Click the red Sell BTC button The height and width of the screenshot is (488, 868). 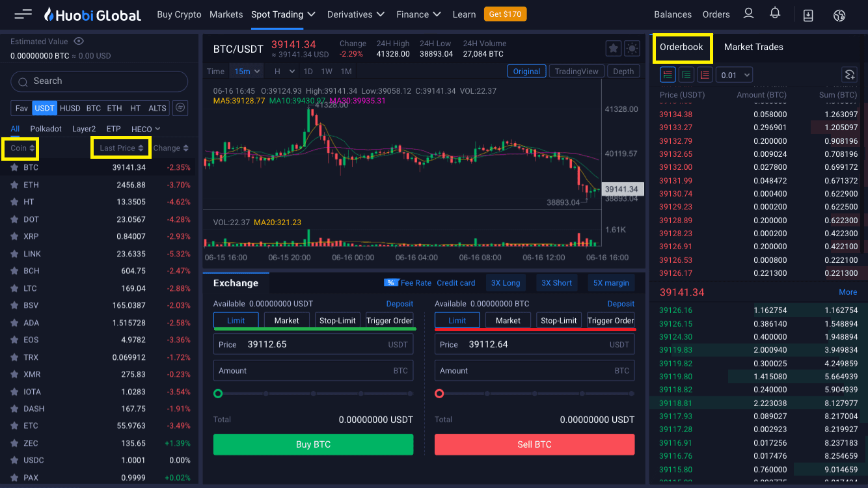pos(535,444)
